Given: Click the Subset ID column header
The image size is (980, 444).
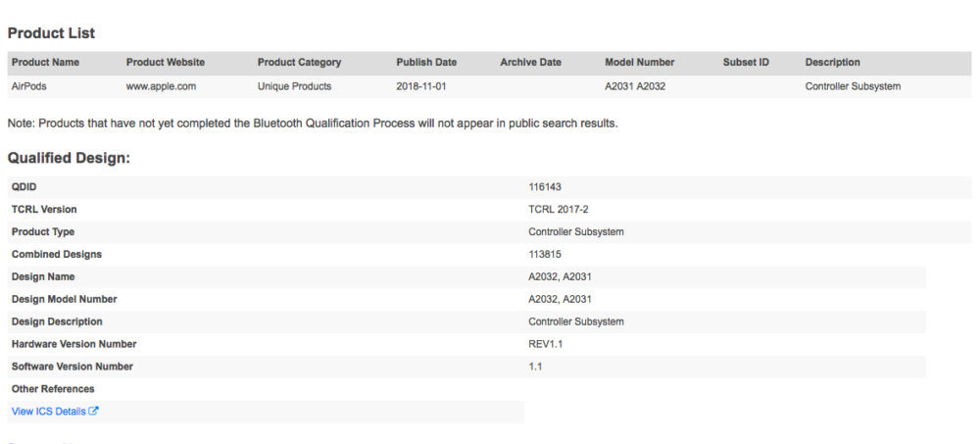Looking at the screenshot, I should tap(746, 63).
